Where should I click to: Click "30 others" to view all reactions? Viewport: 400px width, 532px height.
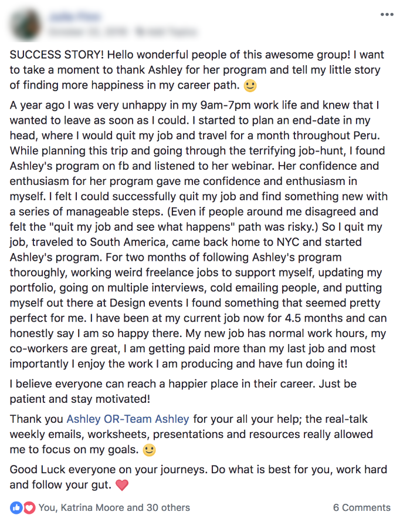(x=168, y=507)
